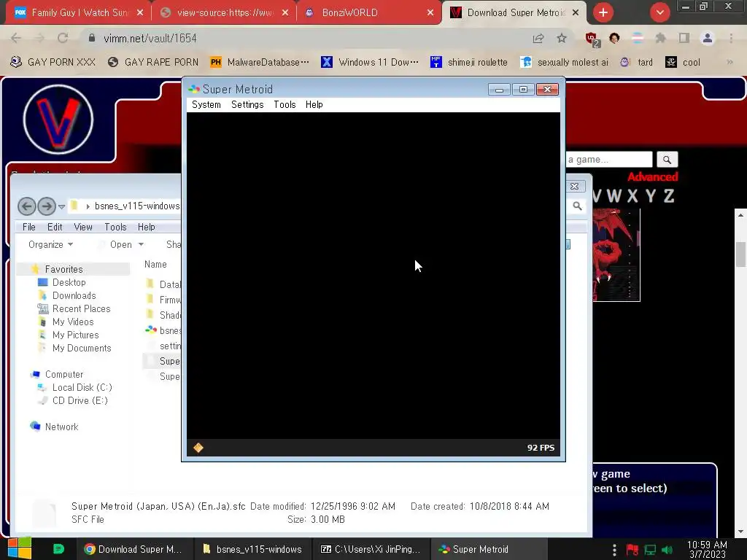Open the Tools menu in bsnes emulator
Screen dimensions: 747x560
(x=285, y=105)
